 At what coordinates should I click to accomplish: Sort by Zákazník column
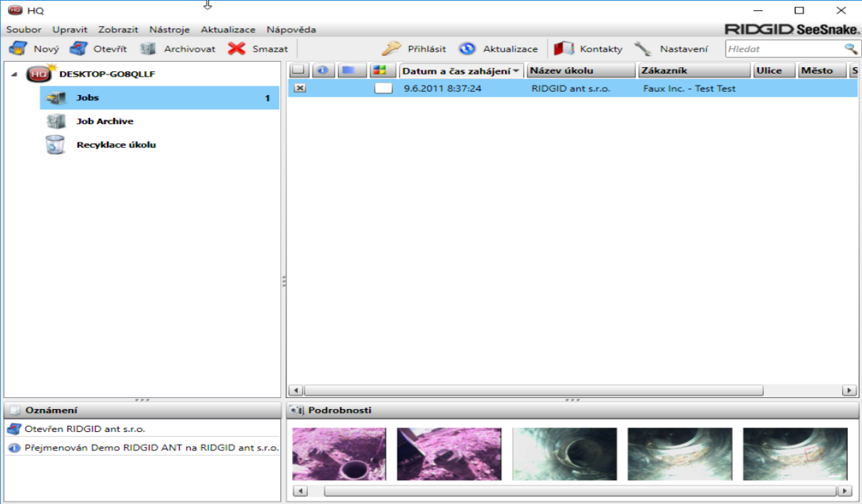pos(694,70)
